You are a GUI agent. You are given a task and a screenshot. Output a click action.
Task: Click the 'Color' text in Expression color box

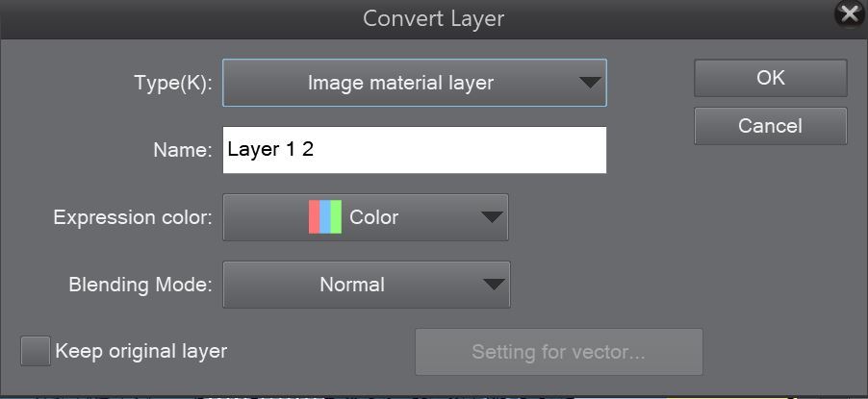click(x=373, y=217)
